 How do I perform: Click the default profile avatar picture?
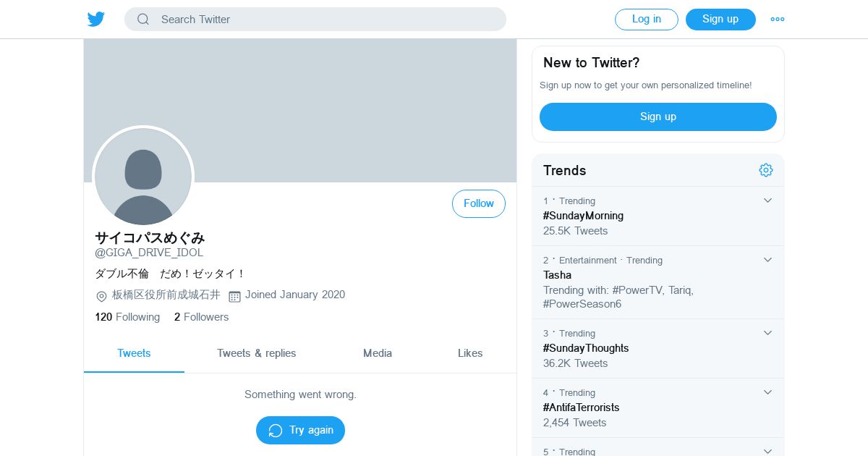click(x=143, y=177)
